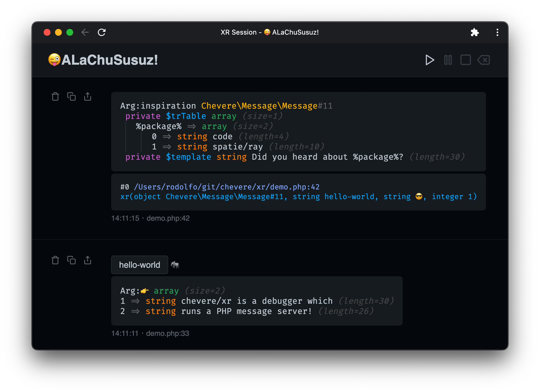This screenshot has width=540, height=392.
Task: Click the $trTable property name
Action: pyautogui.click(x=186, y=116)
